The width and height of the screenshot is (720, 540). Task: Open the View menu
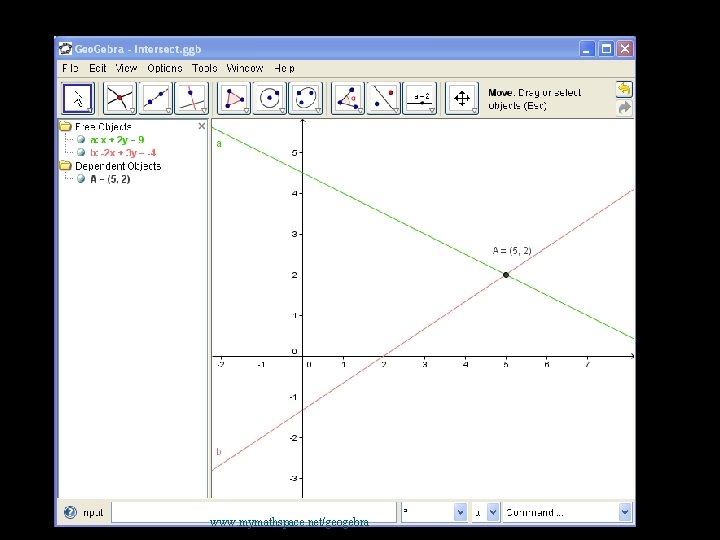126,68
